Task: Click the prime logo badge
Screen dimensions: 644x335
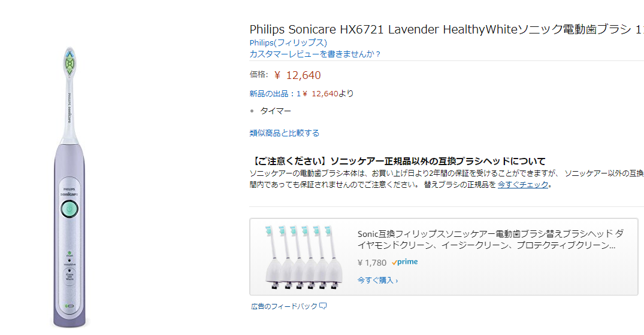Action: point(405,262)
